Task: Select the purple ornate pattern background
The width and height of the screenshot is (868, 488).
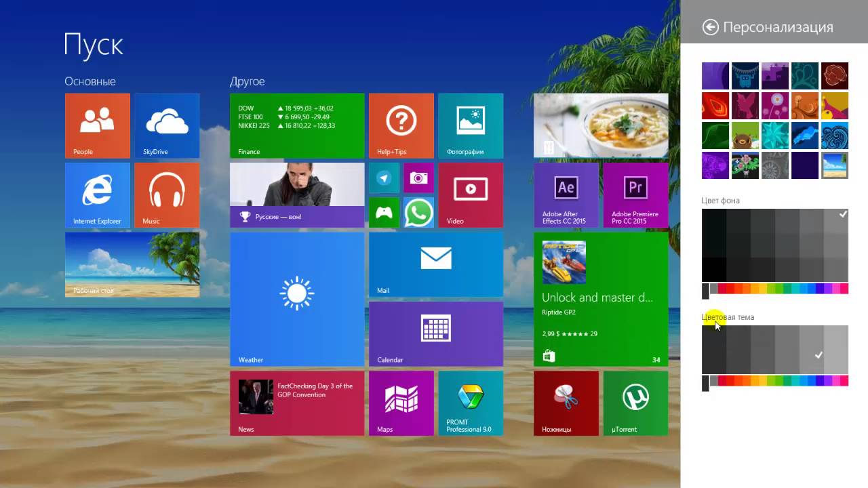Action: [715, 165]
